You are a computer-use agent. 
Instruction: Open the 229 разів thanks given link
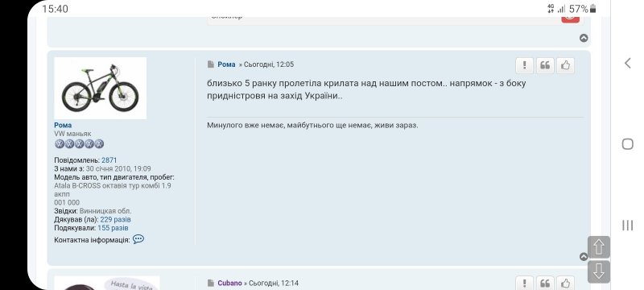tap(115, 219)
